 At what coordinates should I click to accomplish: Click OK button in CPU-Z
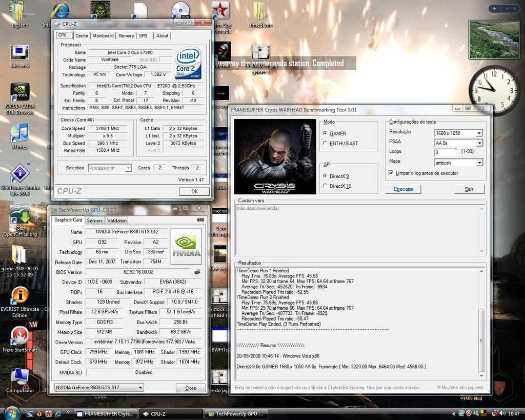[194, 191]
